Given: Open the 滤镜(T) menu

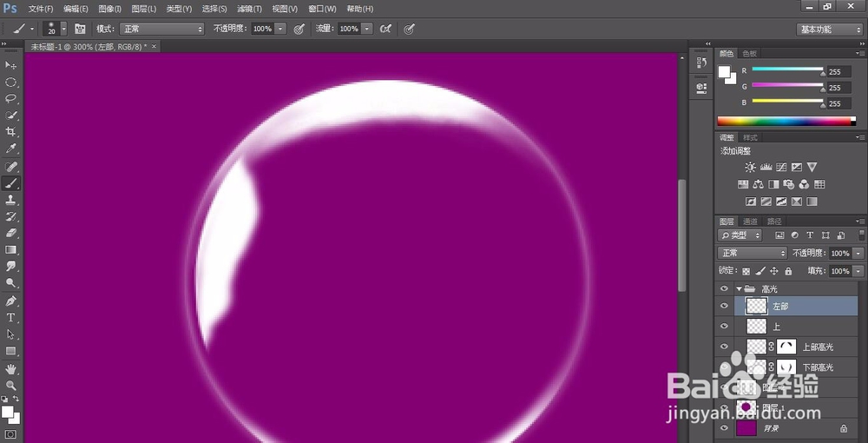Looking at the screenshot, I should 249,9.
